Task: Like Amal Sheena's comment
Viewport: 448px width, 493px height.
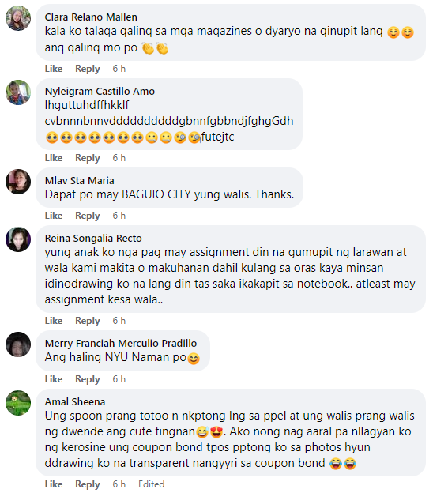Action: [54, 484]
